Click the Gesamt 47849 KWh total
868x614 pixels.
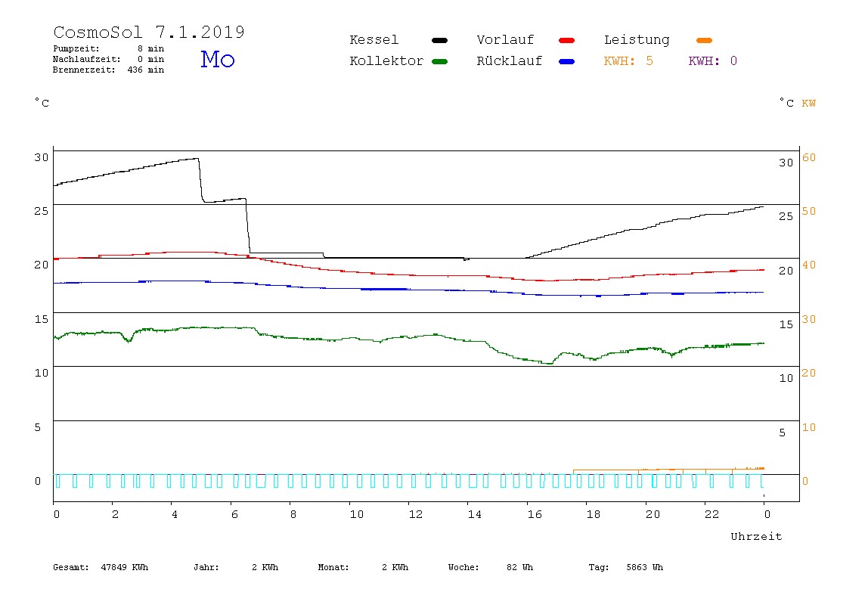(101, 567)
